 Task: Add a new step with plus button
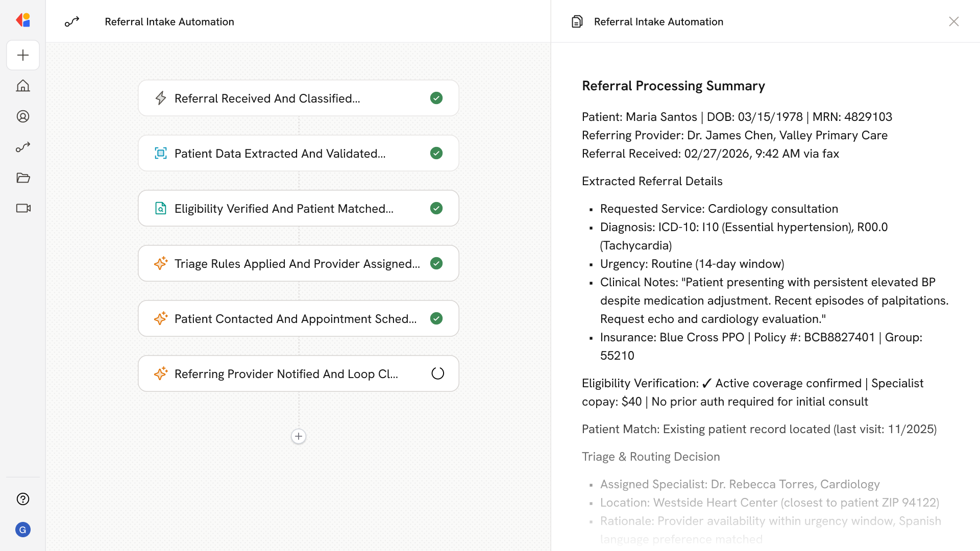(x=299, y=436)
